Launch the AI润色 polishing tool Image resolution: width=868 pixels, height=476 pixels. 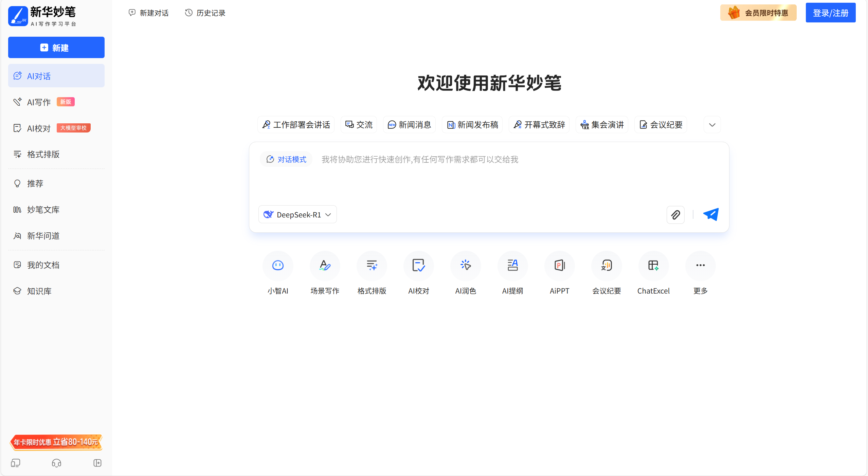click(466, 266)
